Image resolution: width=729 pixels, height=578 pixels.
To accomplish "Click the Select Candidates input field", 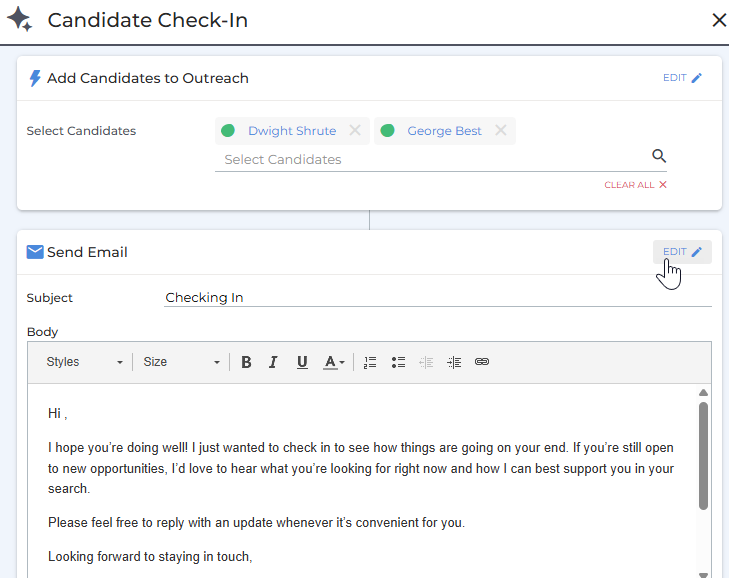I will 430,159.
